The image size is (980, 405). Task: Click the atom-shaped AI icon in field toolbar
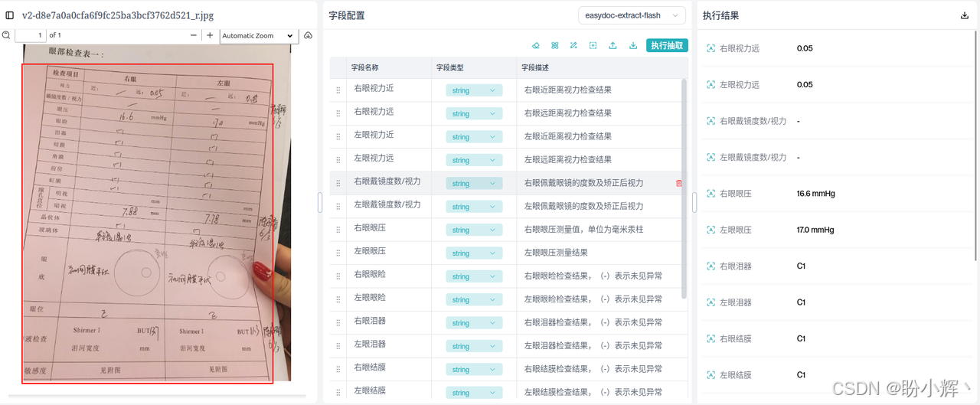point(555,45)
